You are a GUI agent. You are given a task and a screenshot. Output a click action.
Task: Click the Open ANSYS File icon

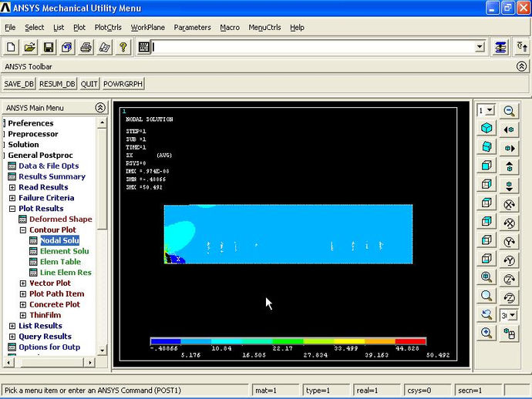[29, 47]
